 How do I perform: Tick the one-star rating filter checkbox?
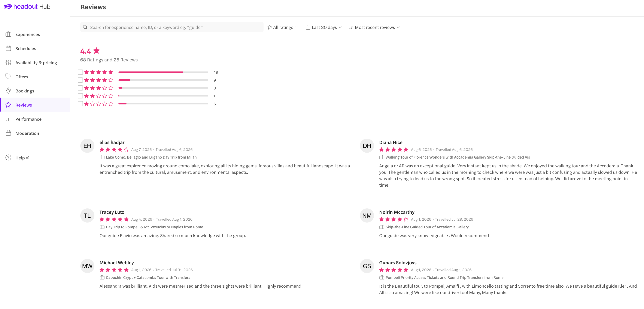coord(80,104)
